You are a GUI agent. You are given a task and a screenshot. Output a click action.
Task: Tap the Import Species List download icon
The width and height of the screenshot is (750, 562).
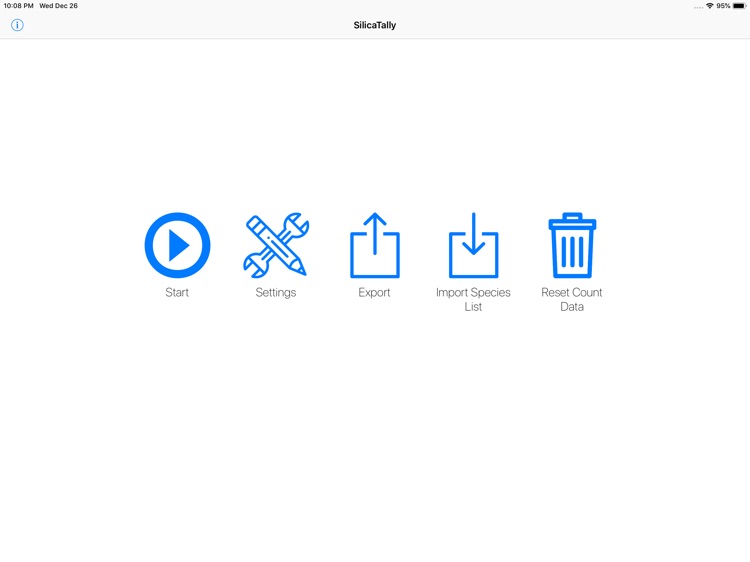pos(473,245)
